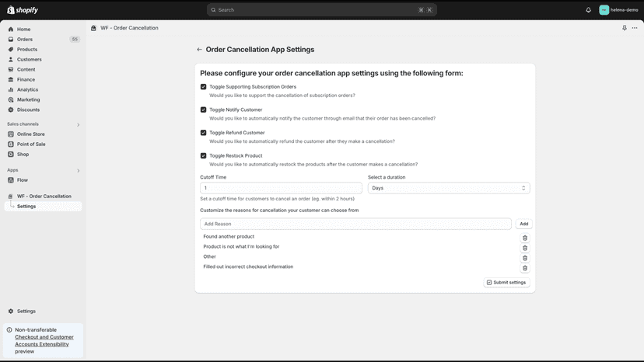644x362 pixels.
Task: Open the helena-demo account menu
Action: click(618, 10)
